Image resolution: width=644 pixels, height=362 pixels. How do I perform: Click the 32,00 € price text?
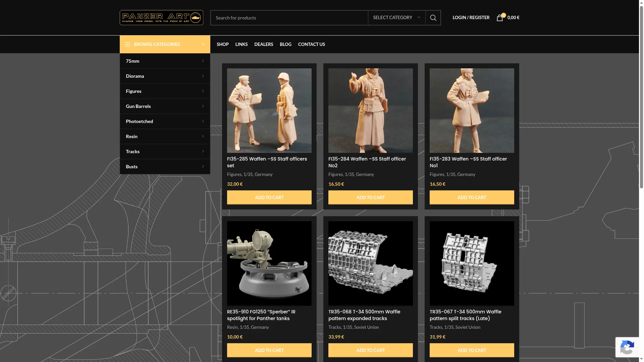coord(235,184)
